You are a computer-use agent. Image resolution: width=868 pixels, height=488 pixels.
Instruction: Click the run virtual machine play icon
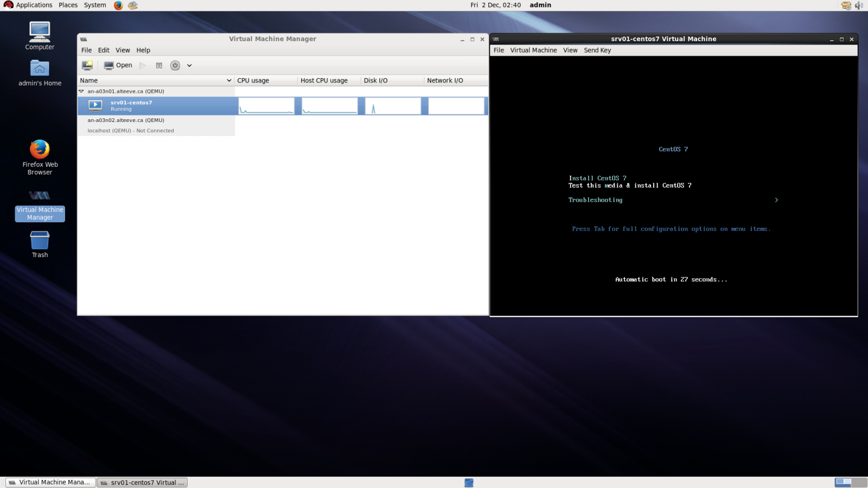(x=143, y=65)
